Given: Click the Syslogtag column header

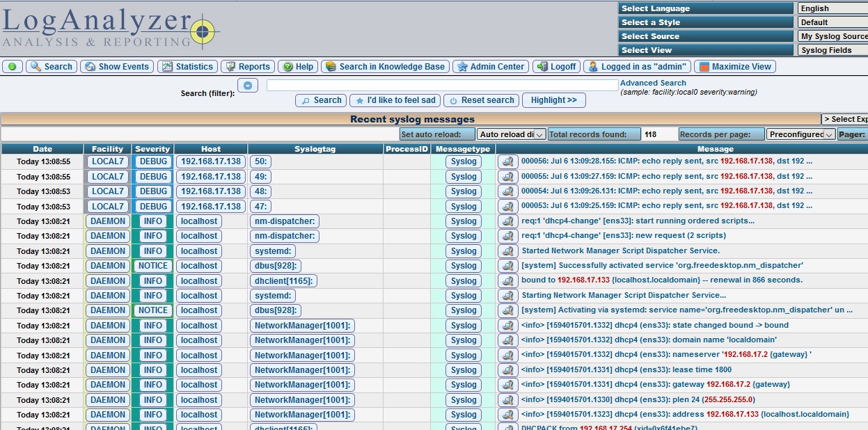Looking at the screenshot, I should [315, 149].
